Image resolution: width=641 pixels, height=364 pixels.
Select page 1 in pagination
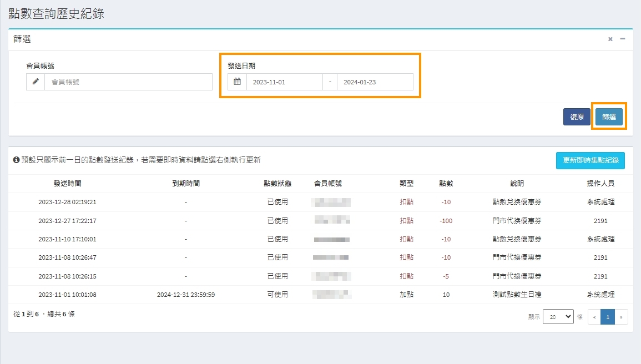pyautogui.click(x=608, y=317)
